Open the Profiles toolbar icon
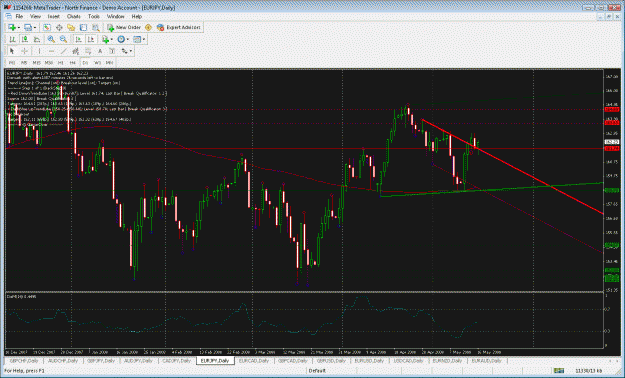The image size is (625, 378). pos(28,27)
